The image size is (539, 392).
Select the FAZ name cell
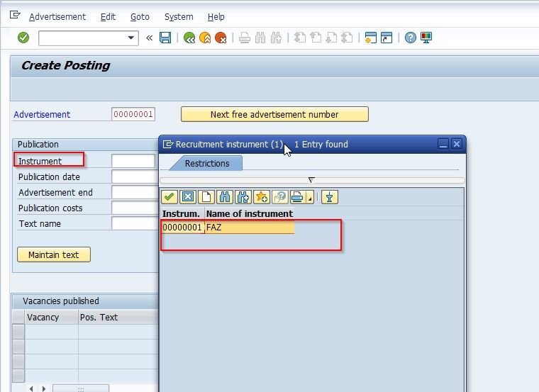click(x=250, y=227)
